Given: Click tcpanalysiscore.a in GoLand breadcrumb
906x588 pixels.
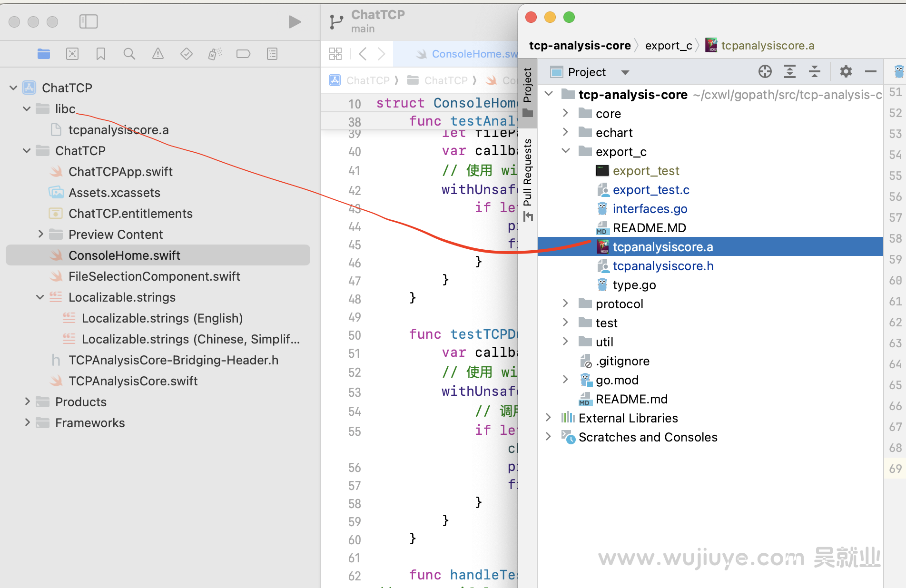Looking at the screenshot, I should [767, 46].
